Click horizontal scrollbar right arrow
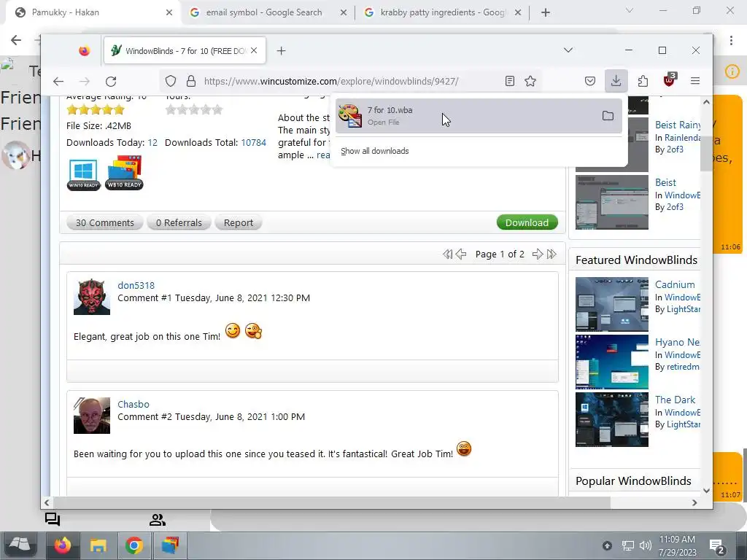 tap(694, 502)
